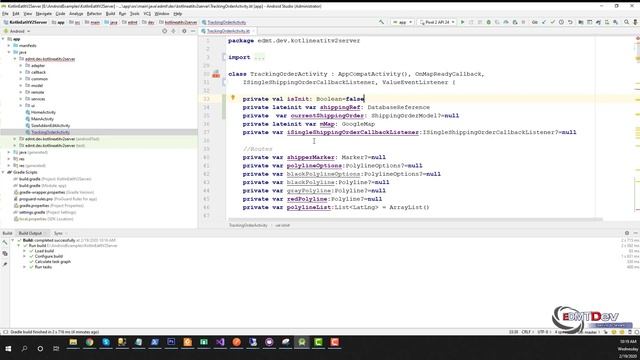The image size is (640, 360).
Task: Open the Refactor menu
Action: pyautogui.click(x=94, y=13)
